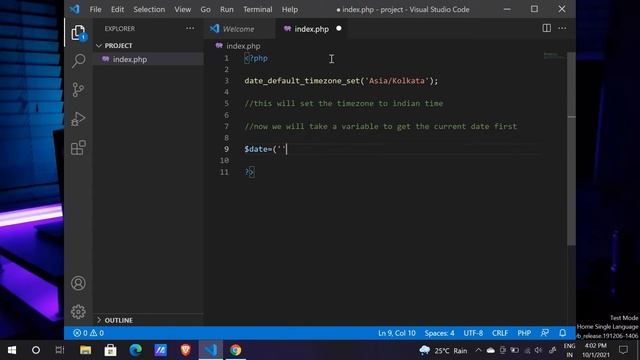This screenshot has height=360, width=640.
Task: Open Google Chrome from taskbar
Action: click(x=236, y=350)
